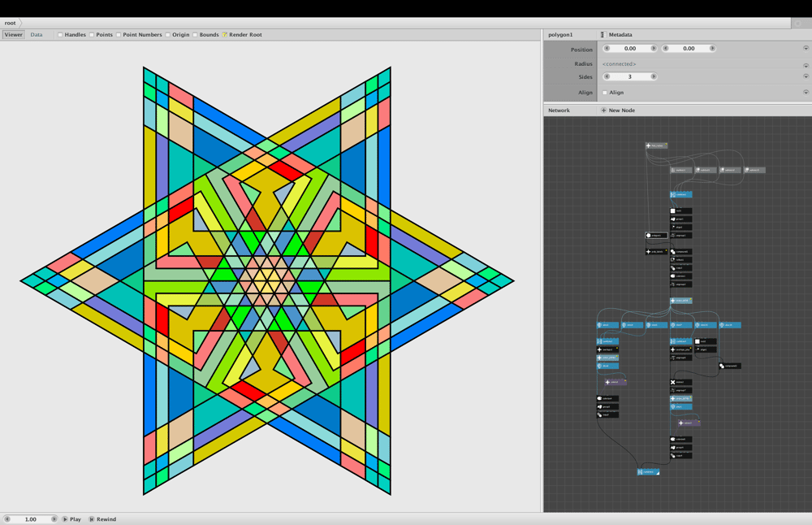Click the <connected> Radius text

[x=619, y=64]
